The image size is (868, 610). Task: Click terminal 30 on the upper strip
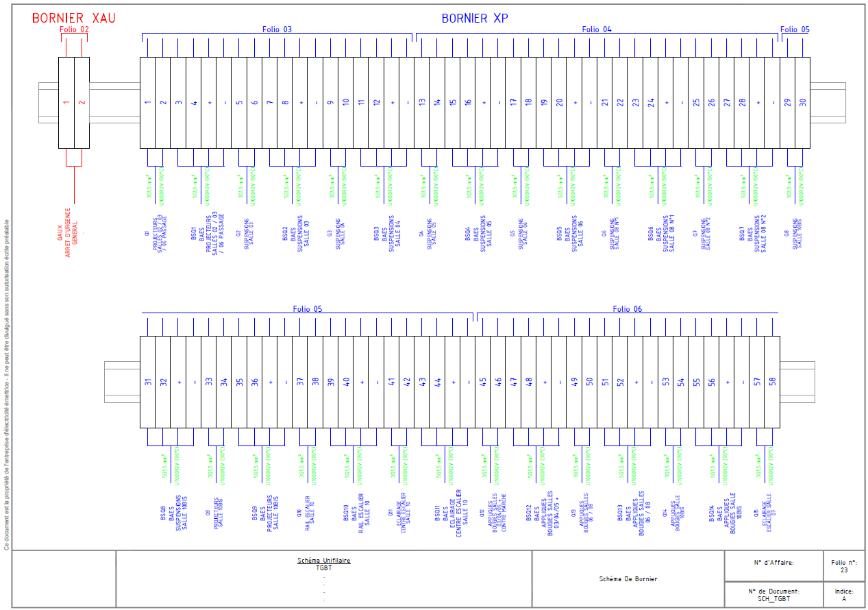(x=802, y=103)
